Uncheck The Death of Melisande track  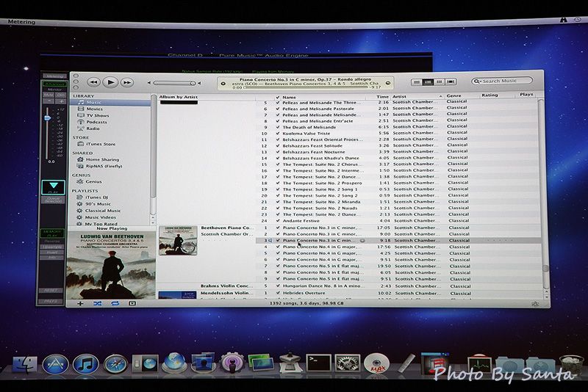tap(277, 127)
